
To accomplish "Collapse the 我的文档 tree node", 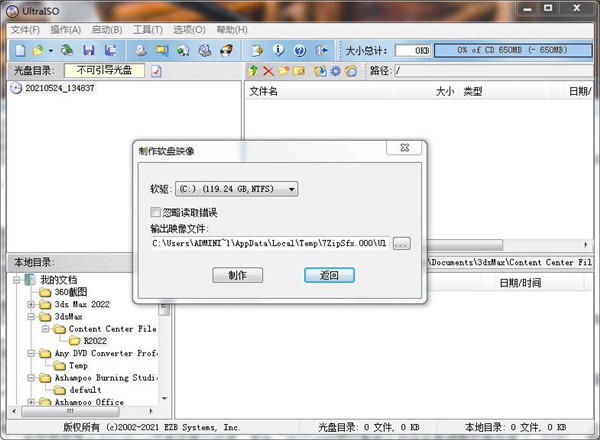I will coord(16,280).
